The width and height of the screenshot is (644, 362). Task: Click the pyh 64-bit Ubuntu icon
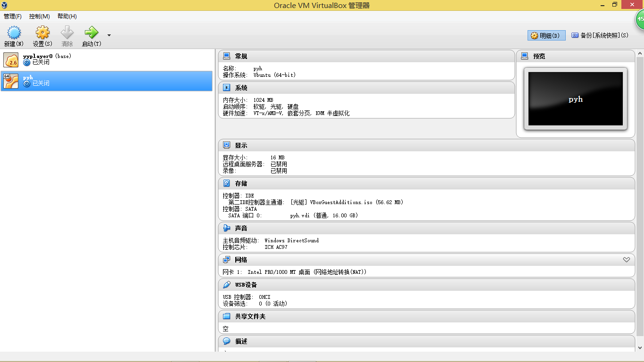11,81
